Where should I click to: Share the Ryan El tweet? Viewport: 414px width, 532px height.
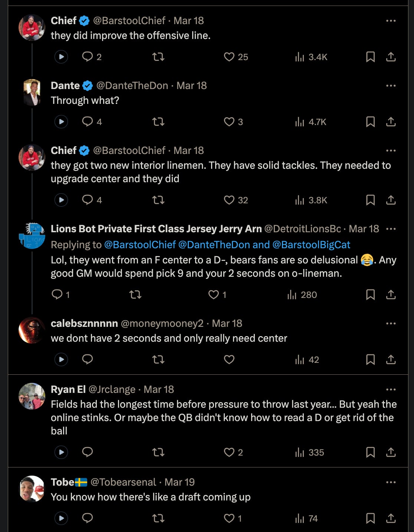pos(391,452)
